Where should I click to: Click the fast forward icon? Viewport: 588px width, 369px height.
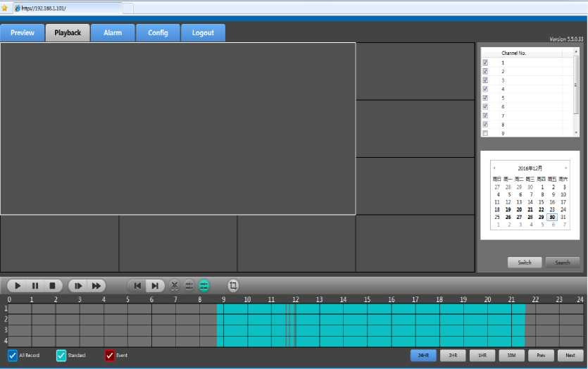(x=96, y=286)
